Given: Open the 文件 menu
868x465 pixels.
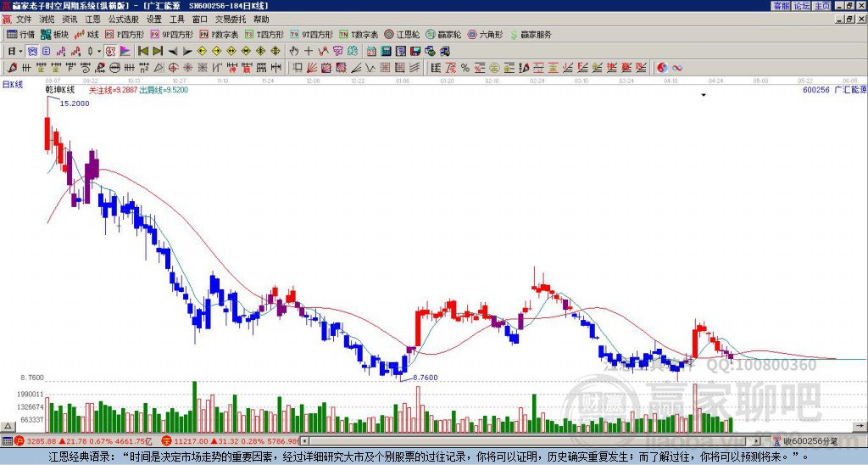Looking at the screenshot, I should (x=24, y=20).
